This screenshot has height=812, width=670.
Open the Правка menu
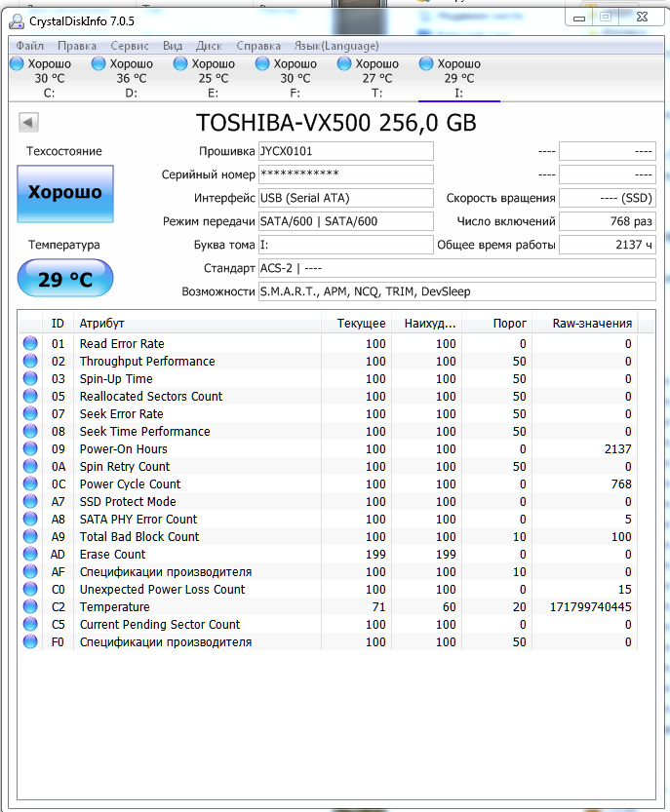pyautogui.click(x=77, y=46)
